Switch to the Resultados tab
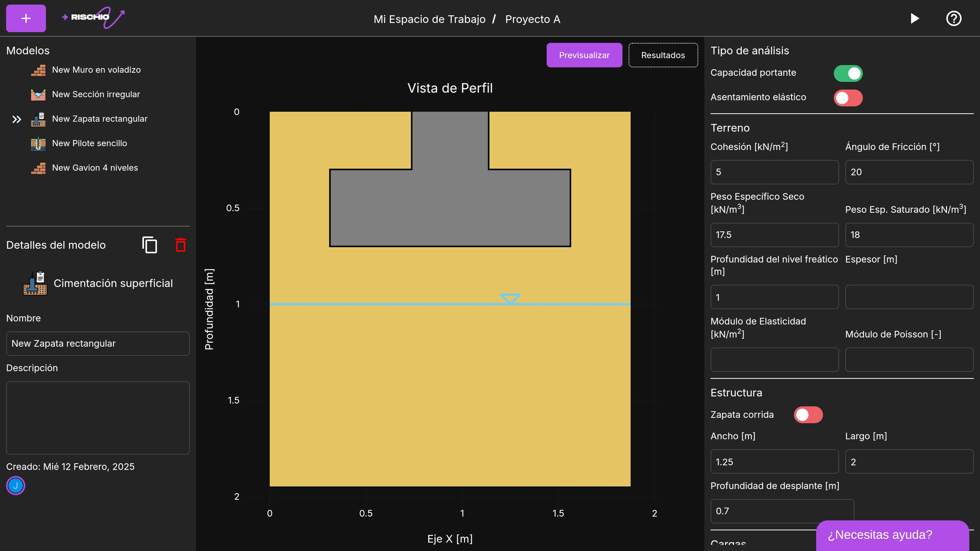 tap(663, 55)
